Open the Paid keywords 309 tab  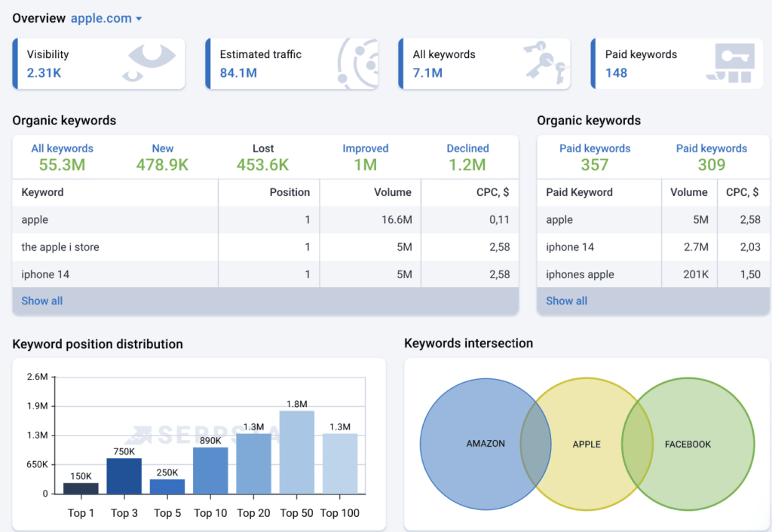click(x=712, y=157)
